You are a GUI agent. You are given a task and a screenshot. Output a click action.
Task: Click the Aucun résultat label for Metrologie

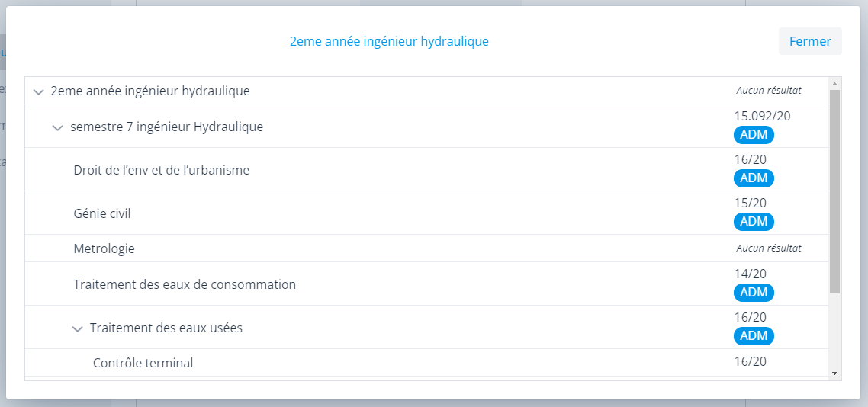pyautogui.click(x=769, y=248)
